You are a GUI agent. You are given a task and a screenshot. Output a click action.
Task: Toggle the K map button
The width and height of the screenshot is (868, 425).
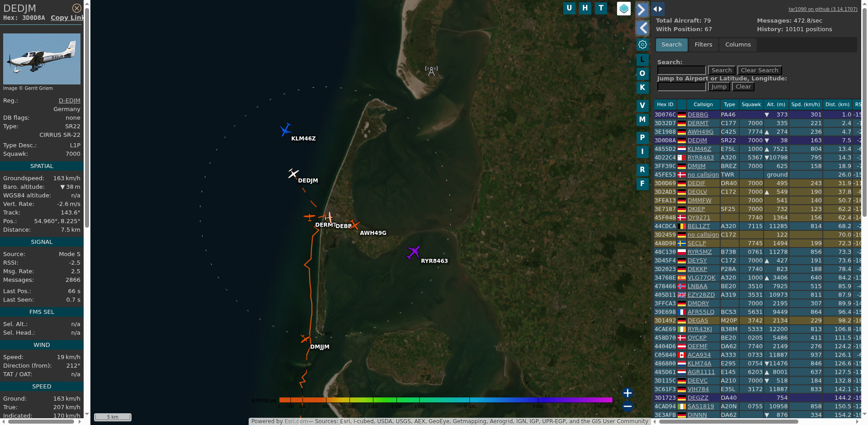click(x=642, y=87)
